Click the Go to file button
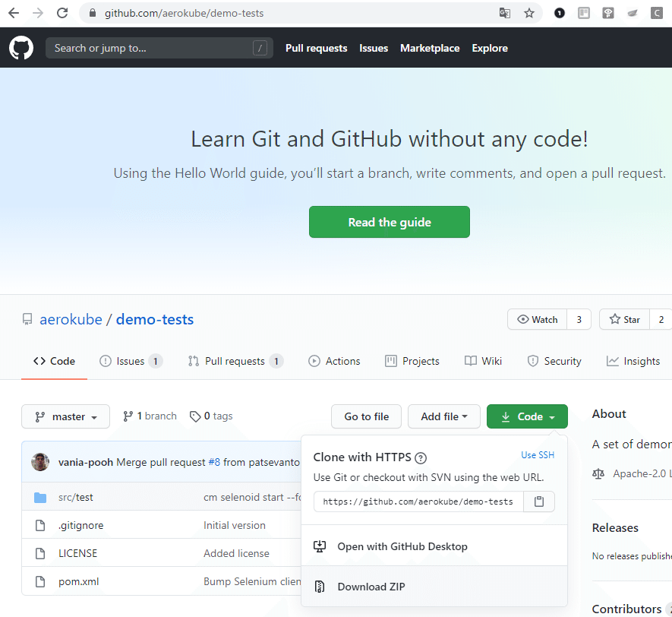Screen dimensions: 672x617 tap(367, 416)
